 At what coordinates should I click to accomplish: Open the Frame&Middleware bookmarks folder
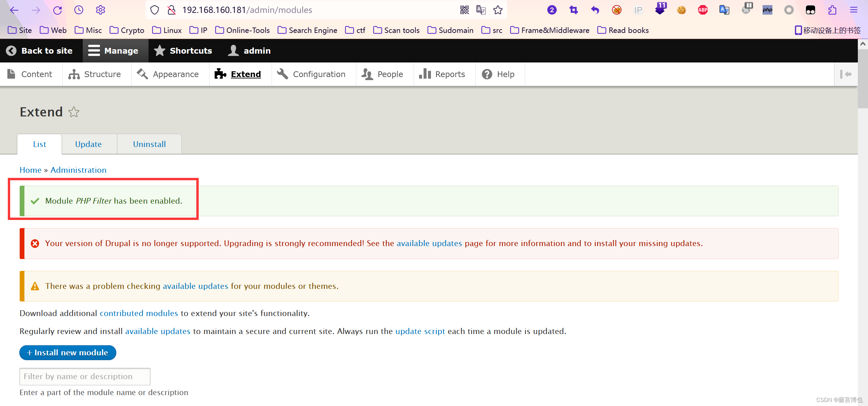(550, 30)
